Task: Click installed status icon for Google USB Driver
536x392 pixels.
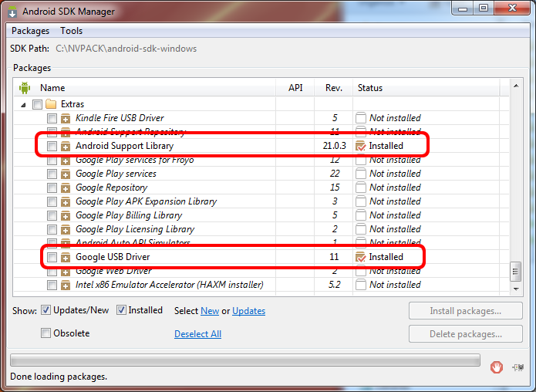Action: pos(361,257)
